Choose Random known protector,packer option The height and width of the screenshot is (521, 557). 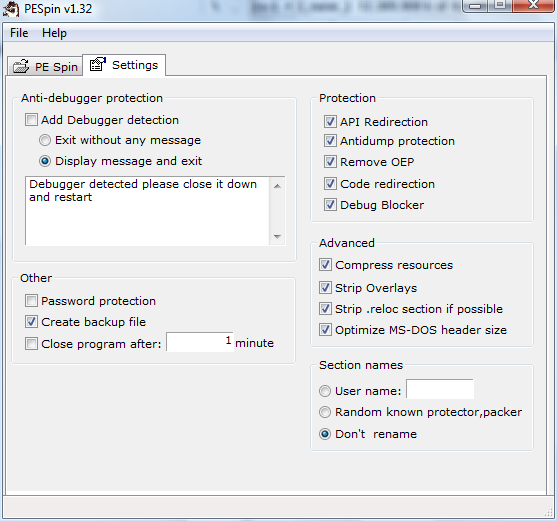[x=325, y=412]
